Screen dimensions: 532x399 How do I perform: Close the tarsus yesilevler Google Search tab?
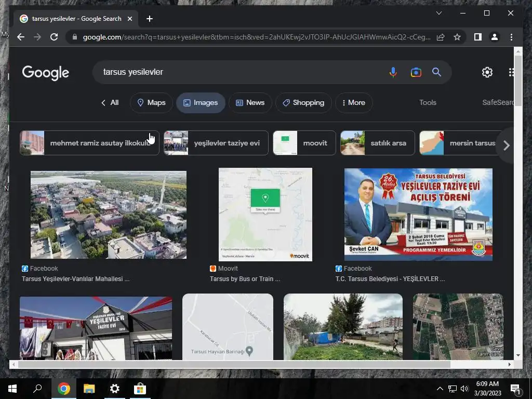pos(129,19)
